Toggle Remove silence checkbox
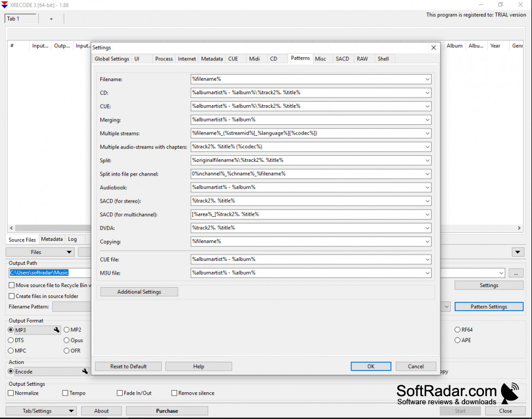The image size is (532, 419). [x=174, y=393]
